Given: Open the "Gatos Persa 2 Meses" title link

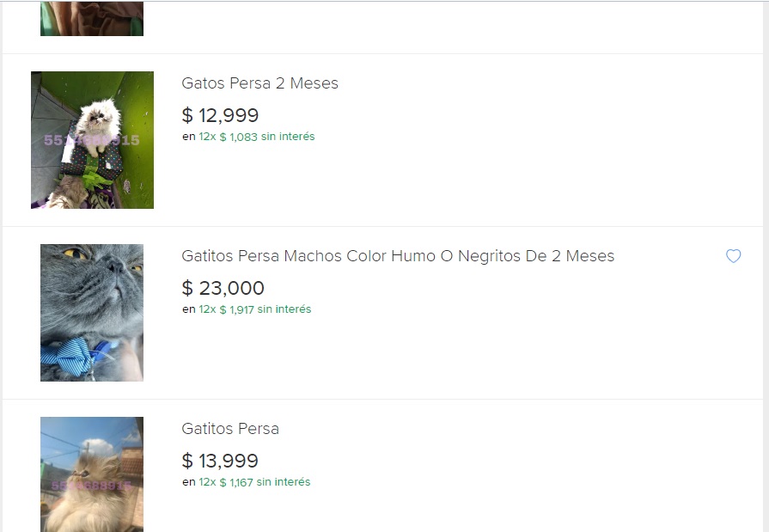Looking at the screenshot, I should click(259, 83).
